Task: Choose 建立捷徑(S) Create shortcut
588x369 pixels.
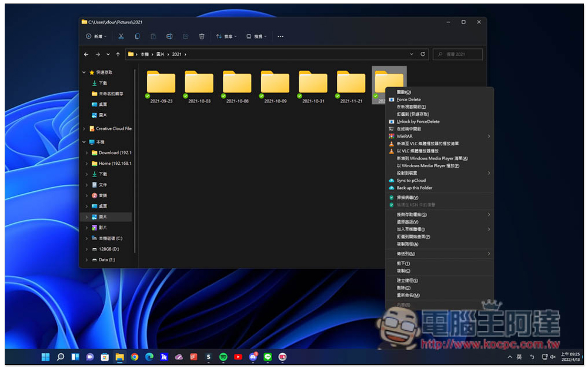Action: [439, 280]
